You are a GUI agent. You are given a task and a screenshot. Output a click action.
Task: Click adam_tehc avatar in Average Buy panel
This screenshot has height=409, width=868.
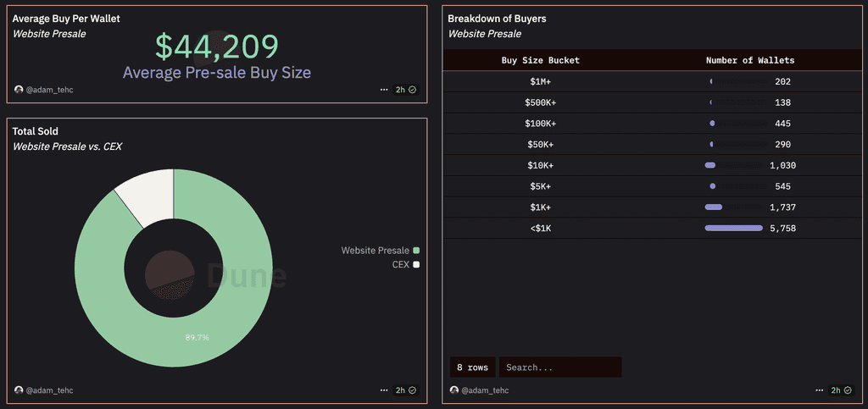click(19, 90)
